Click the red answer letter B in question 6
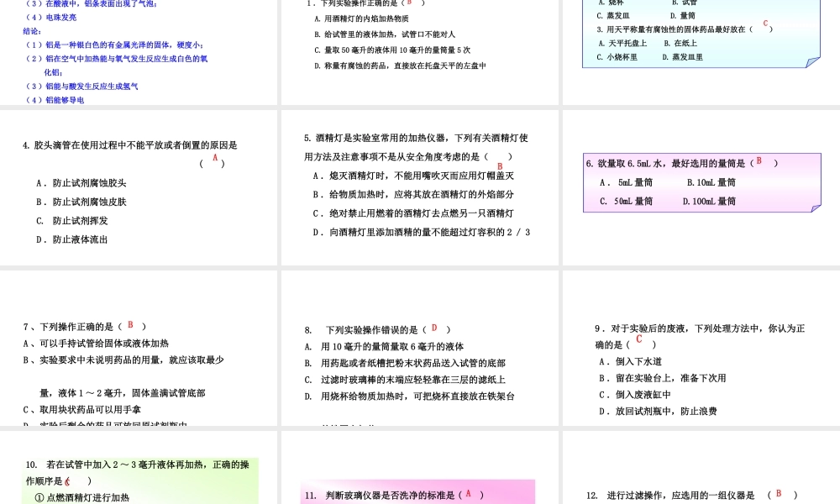The height and width of the screenshot is (504, 840). (759, 160)
